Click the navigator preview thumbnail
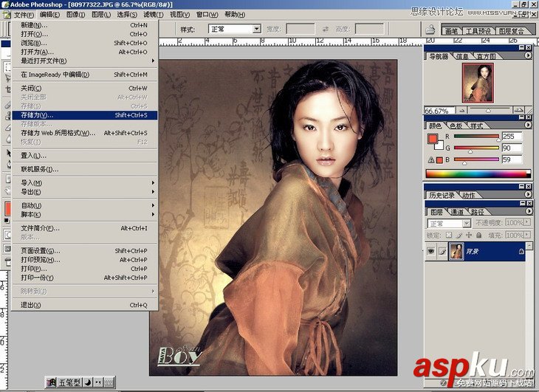 478,83
